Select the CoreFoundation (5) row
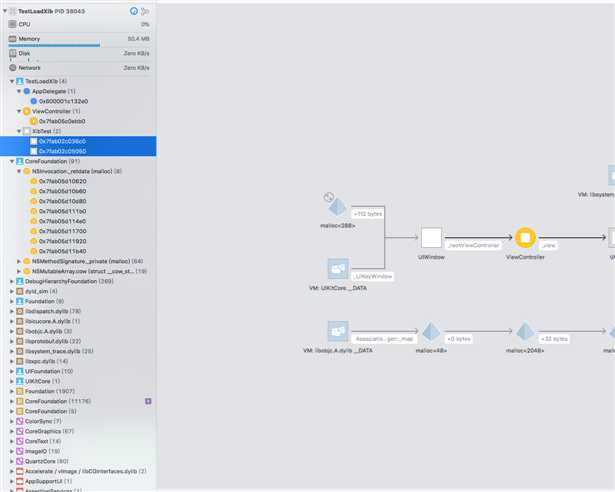Screen dimensions: 615x492 [78, 411]
